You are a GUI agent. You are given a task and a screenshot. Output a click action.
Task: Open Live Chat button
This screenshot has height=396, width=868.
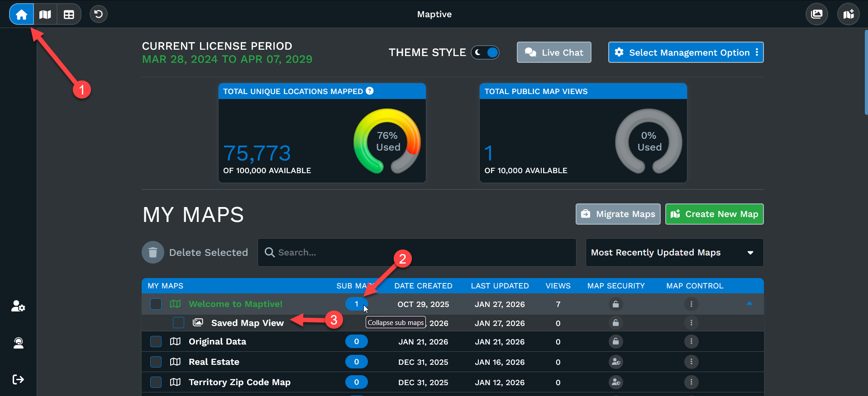554,52
